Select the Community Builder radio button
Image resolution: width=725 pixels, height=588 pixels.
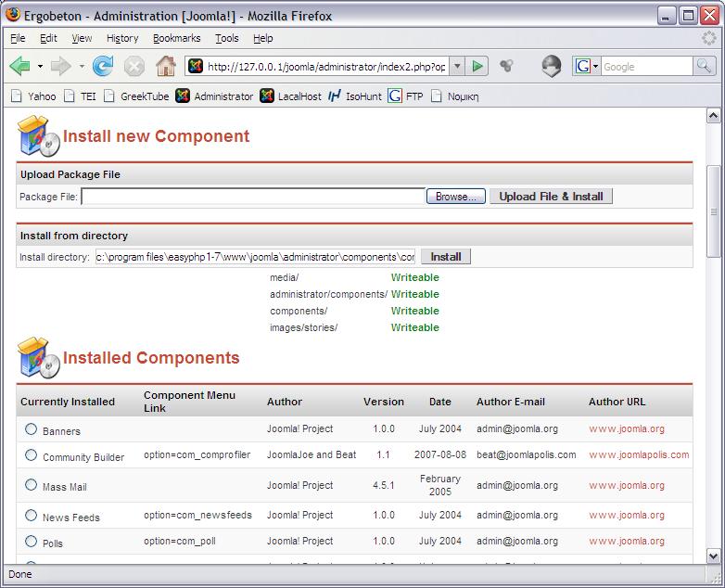31,454
